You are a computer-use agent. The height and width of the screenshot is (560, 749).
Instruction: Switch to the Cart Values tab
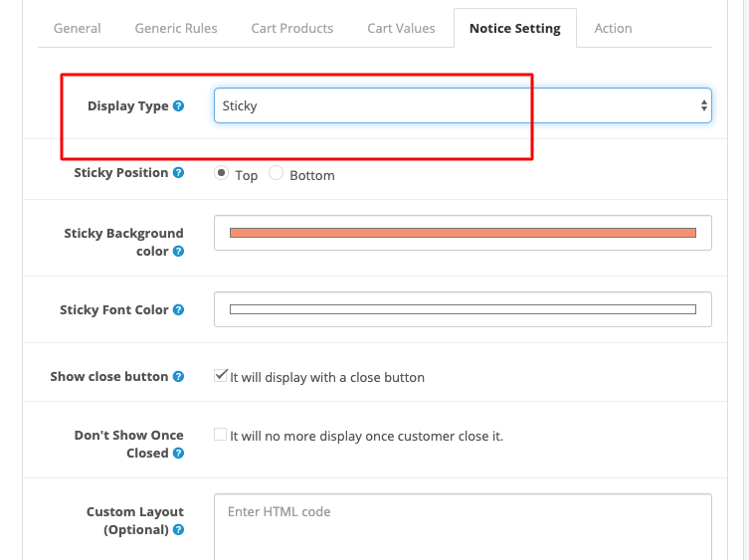tap(401, 28)
